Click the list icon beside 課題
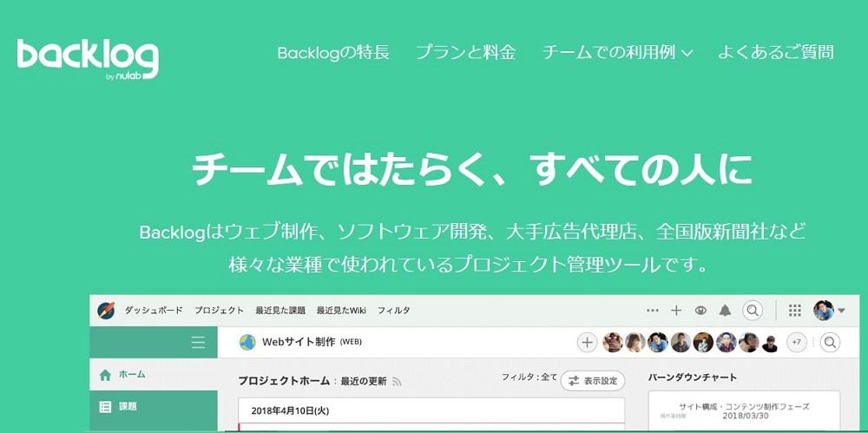868x433 pixels. coord(105,407)
